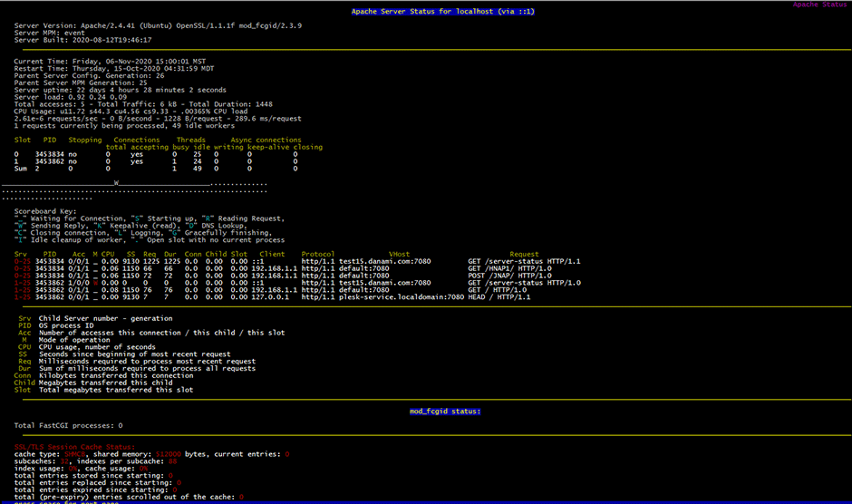
Task: Click 'Total FastCGI processes: 0' line
Action: [69, 425]
